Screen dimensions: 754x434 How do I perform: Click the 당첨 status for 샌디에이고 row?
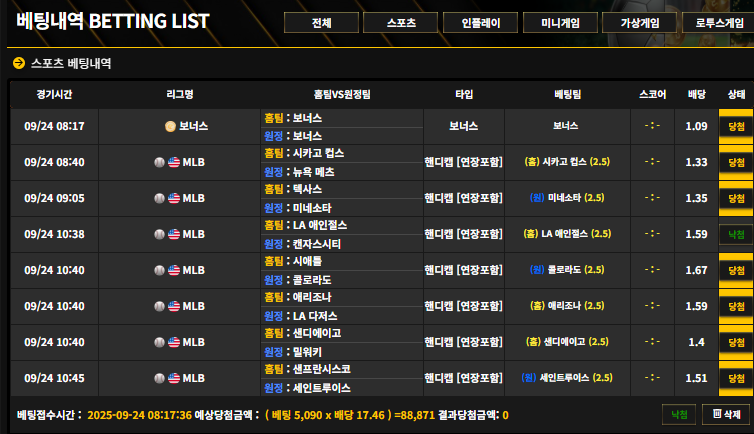click(736, 342)
